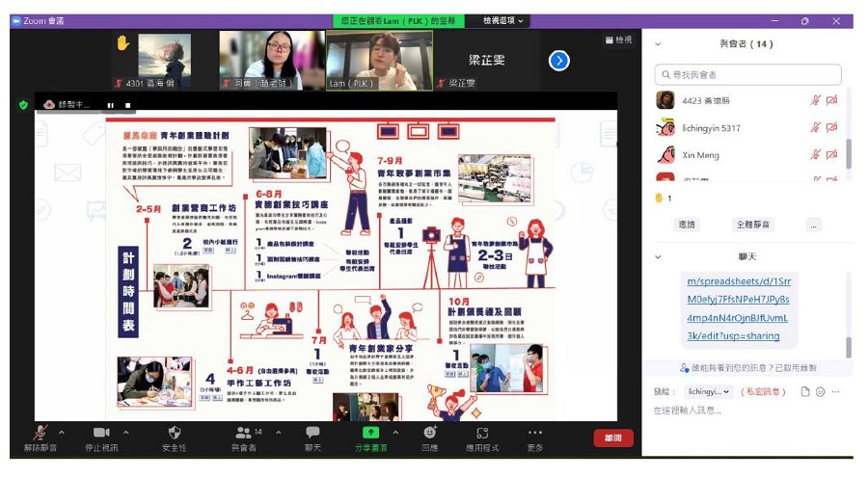Collapse the Participants list chevron
Screen dimensions: 868x478
tap(658, 43)
